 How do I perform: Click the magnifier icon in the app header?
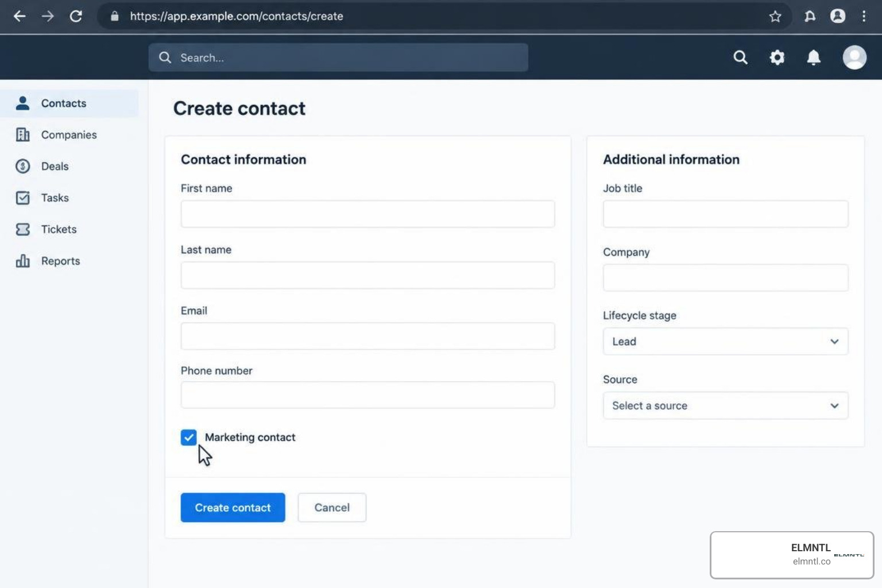point(741,57)
